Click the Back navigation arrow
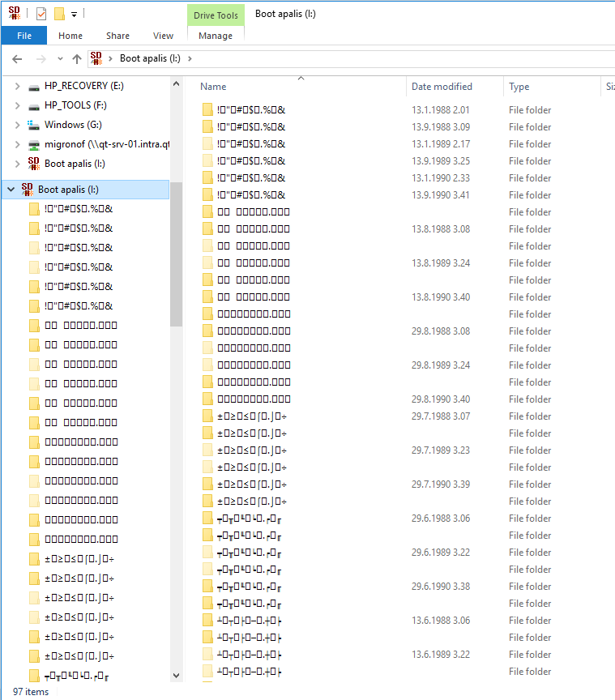 point(17,58)
